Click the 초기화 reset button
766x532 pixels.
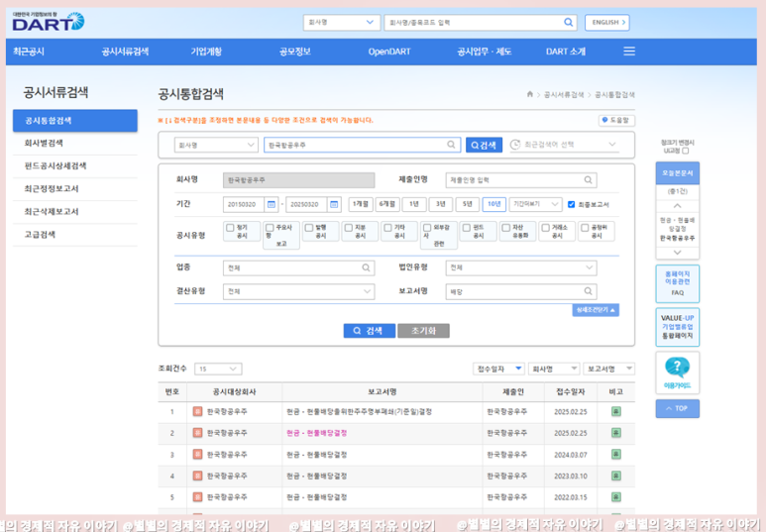(x=423, y=331)
